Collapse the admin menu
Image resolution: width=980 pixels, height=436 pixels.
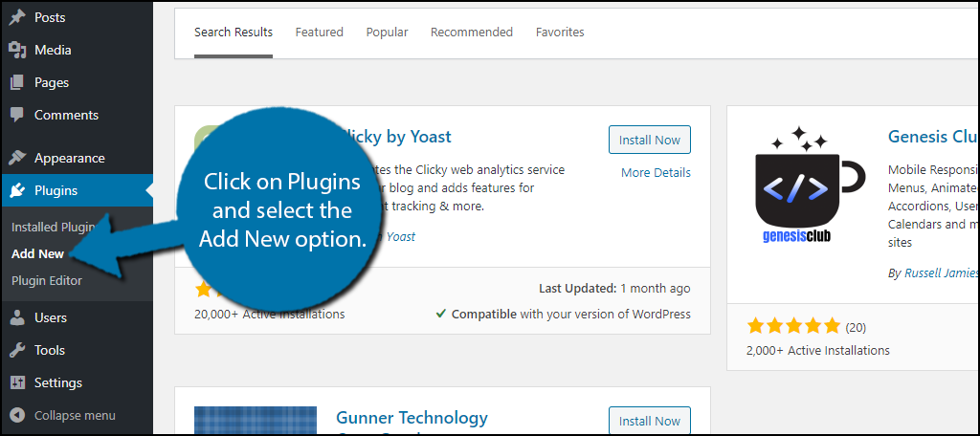63,415
